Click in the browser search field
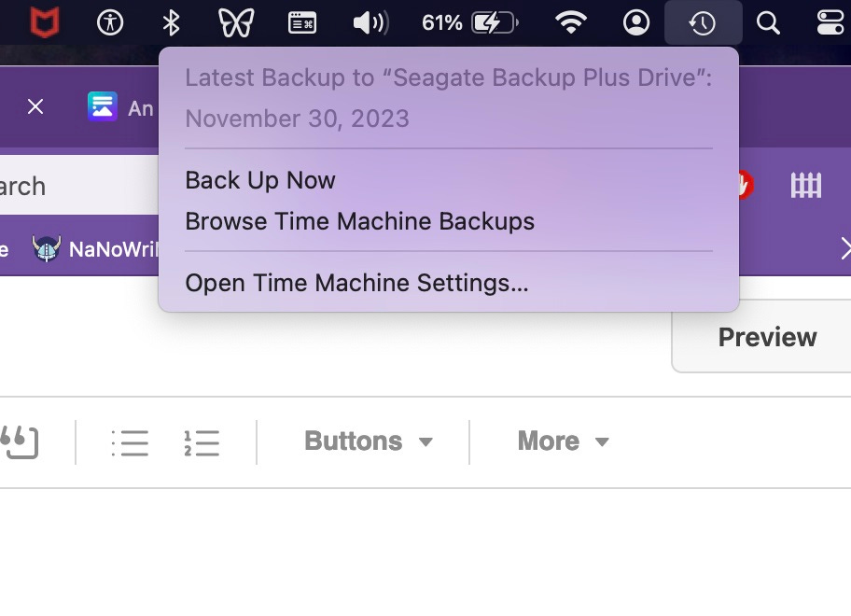The width and height of the screenshot is (851, 616). pyautogui.click(x=79, y=185)
